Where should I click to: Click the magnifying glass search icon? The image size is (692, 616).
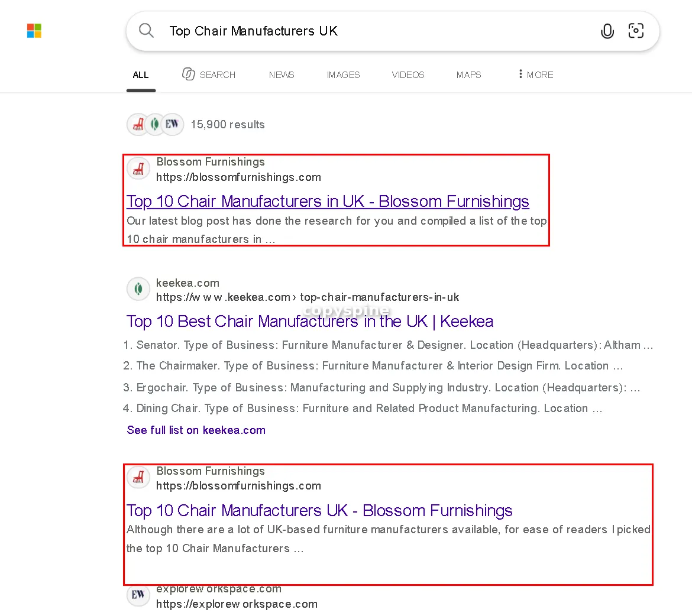[146, 31]
